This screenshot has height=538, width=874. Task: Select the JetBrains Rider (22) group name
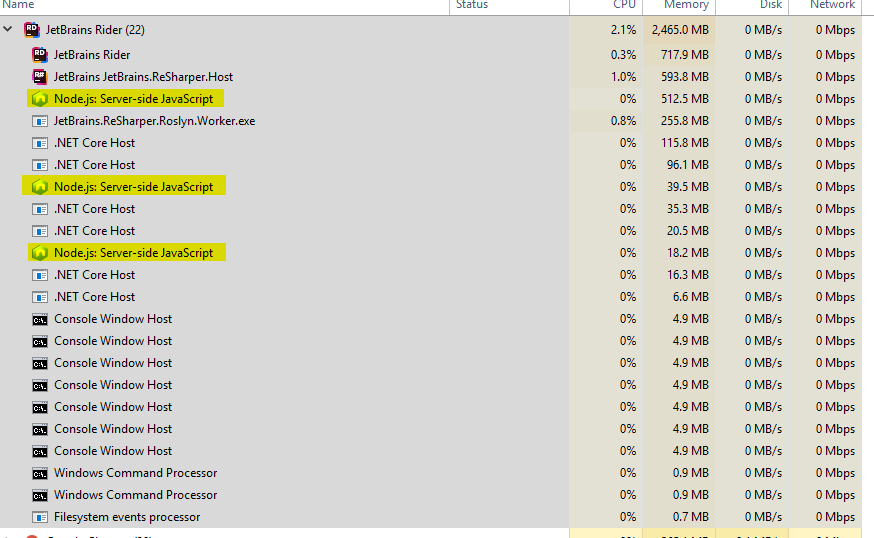95,30
